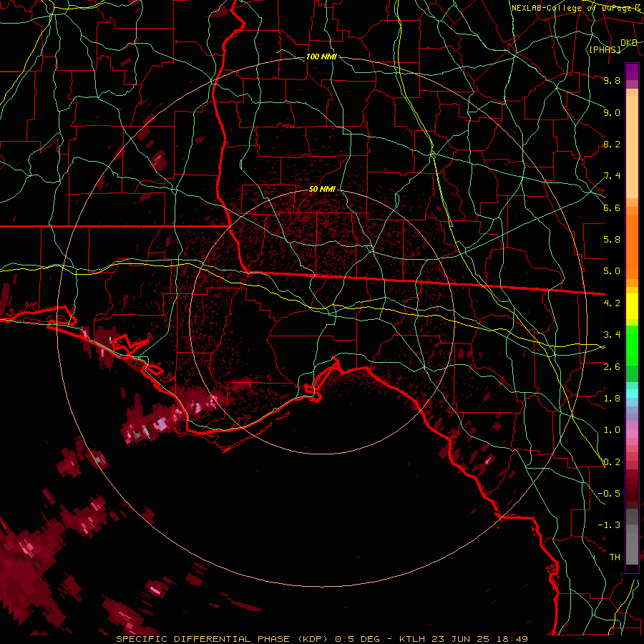Click the Specific Differential Phase caption text
The image size is (644, 644).
pos(322,639)
